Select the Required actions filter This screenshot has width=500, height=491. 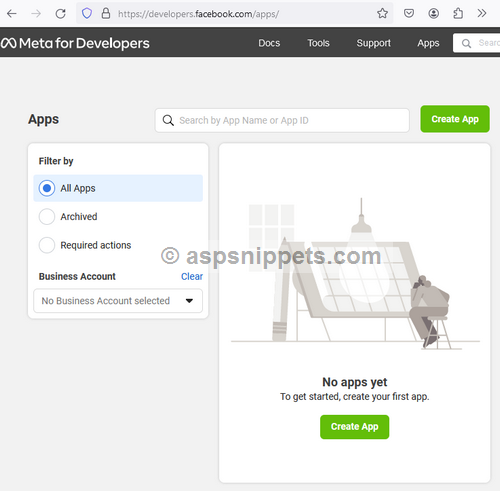[x=85, y=245]
